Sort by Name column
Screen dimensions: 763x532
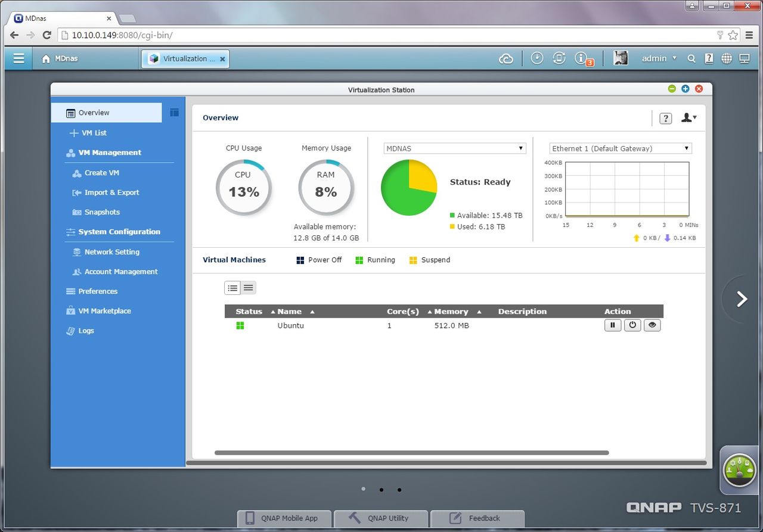[290, 312]
